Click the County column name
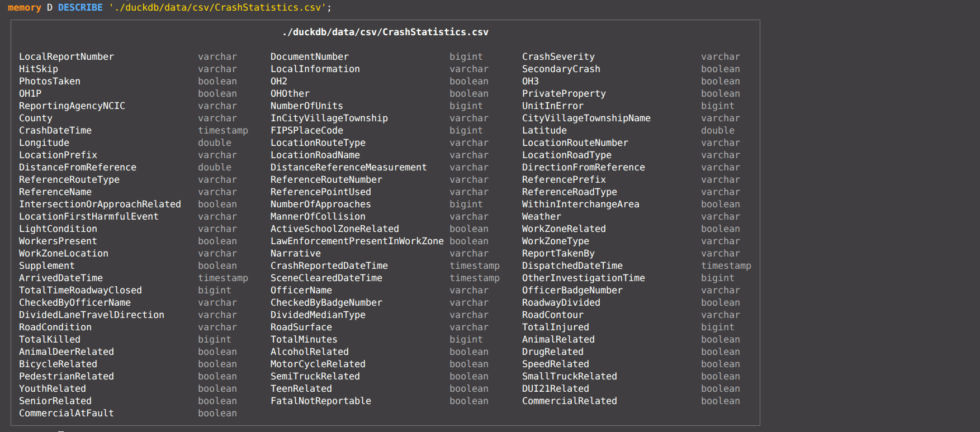This screenshot has height=432, width=980. [x=36, y=118]
